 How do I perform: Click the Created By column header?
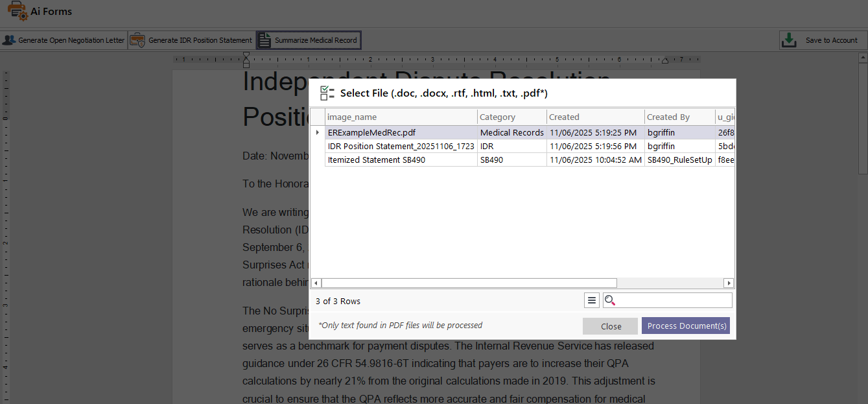tap(679, 117)
